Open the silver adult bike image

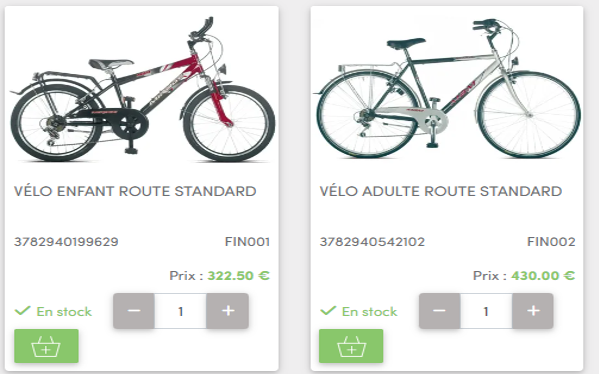447,88
